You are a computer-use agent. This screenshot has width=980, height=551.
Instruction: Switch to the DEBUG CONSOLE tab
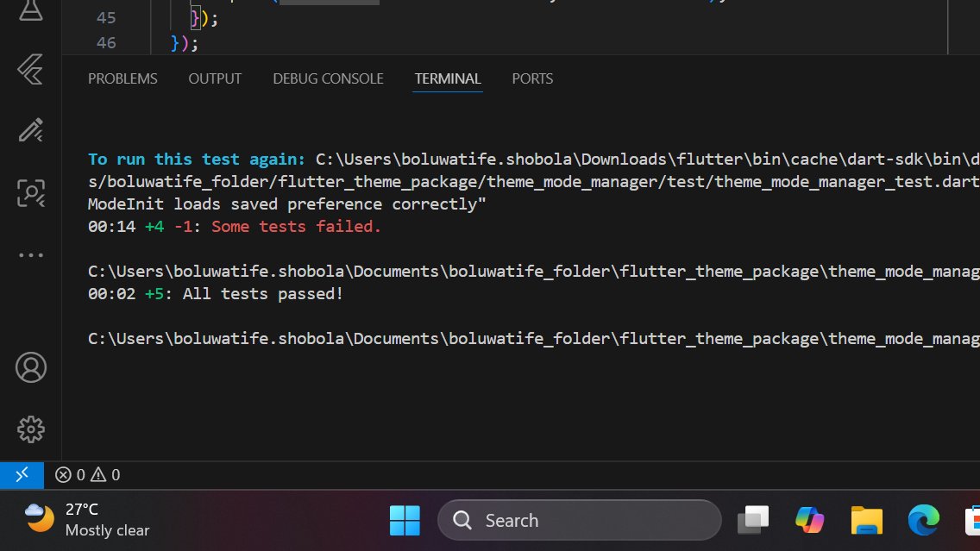click(328, 78)
